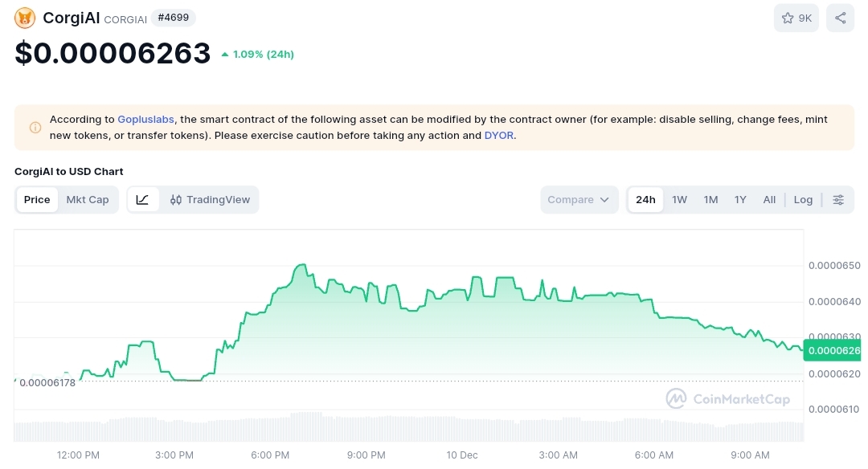Click the current price label 0.0000626
Viewport: 868px width, 469px height.
833,350
